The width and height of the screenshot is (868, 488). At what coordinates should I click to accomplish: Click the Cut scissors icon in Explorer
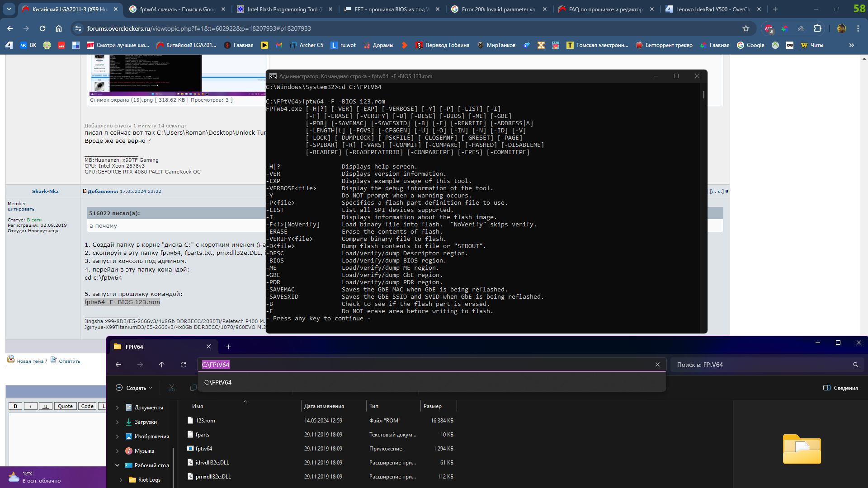click(x=172, y=388)
